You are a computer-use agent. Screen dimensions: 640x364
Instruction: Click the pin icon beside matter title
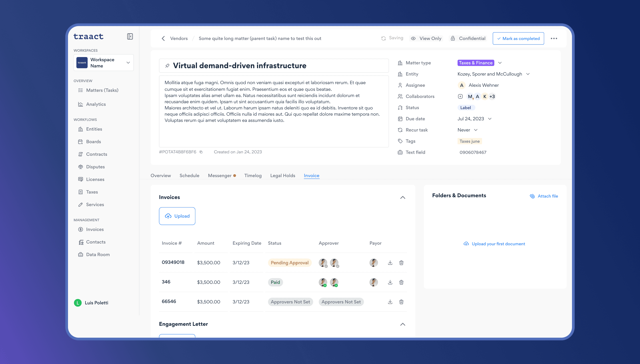tap(167, 66)
